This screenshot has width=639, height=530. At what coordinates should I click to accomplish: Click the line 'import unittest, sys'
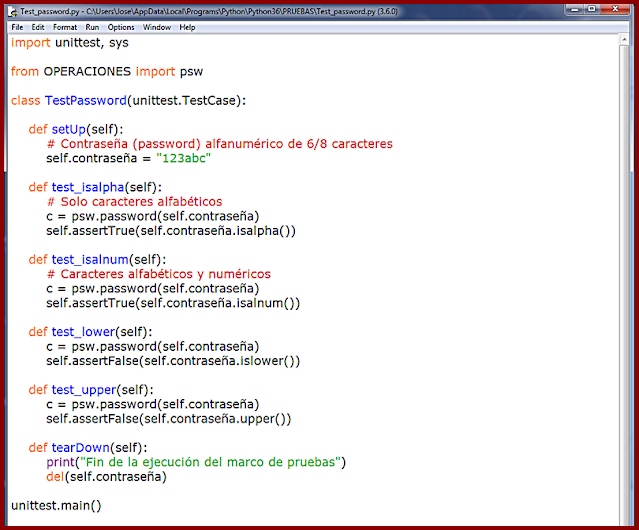click(x=70, y=42)
